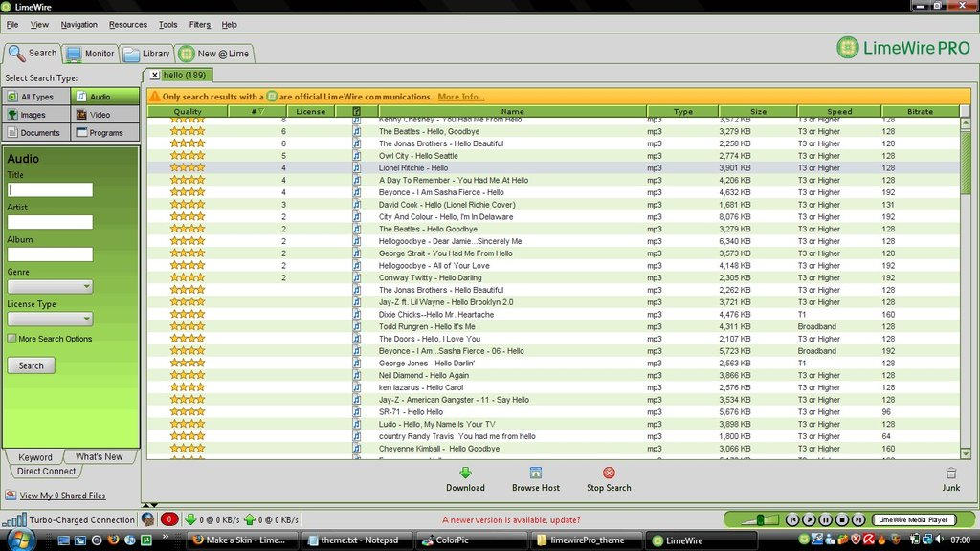Screen dimensions: 980x551
Task: Click the Images search type icon
Action: click(x=35, y=114)
